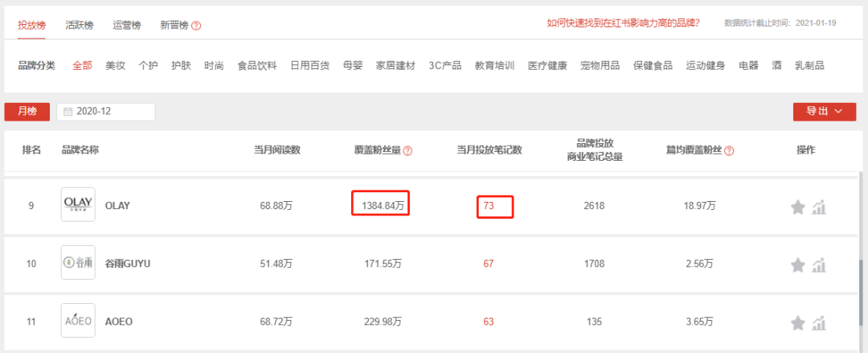Filter by 乳制品 category
Image resolution: width=868 pixels, height=353 pixels.
point(809,66)
